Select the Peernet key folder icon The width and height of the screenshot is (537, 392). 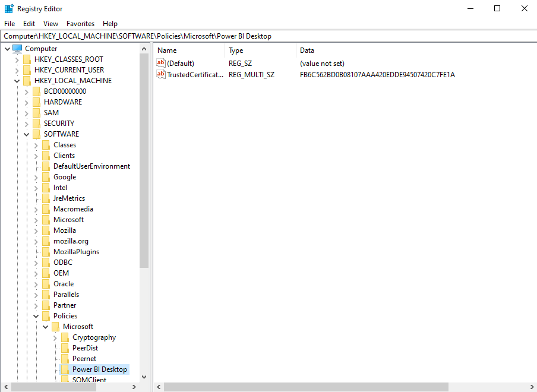[x=64, y=358]
